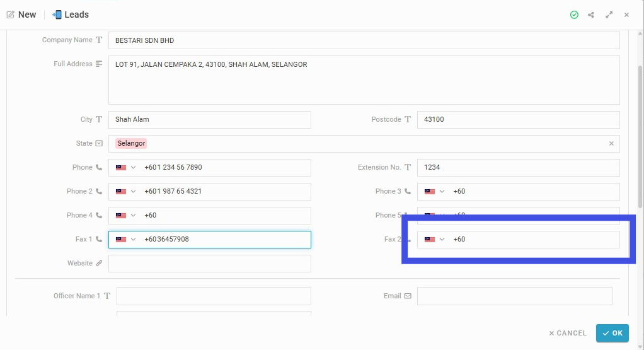Screen dimensions: 644x350
Task: Click the CANCEL button
Action: [x=568, y=333]
